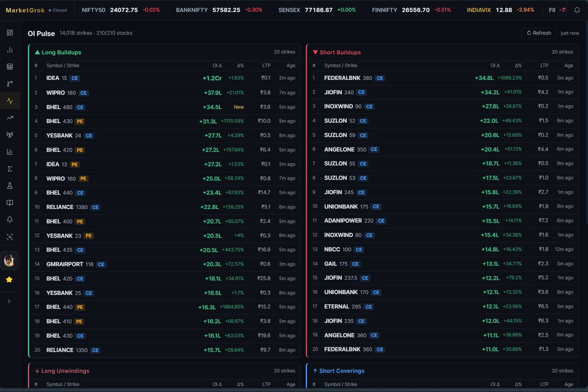Click the +1069.23% value for FEDERALBNK 380
This screenshot has width=588, height=392.
(x=510, y=78)
